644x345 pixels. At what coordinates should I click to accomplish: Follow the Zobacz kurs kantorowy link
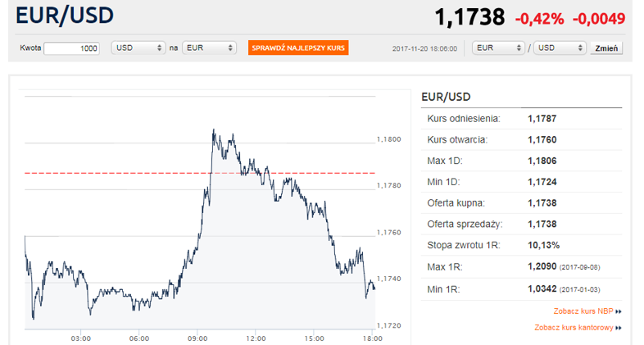574,328
